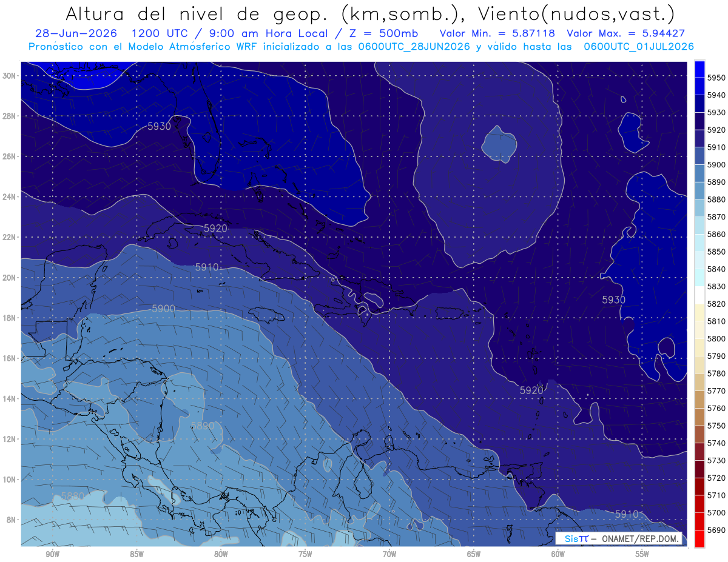Screen dimensions: 728x562
Task: Click the 5840 value on the color scale
Action: 716,269
